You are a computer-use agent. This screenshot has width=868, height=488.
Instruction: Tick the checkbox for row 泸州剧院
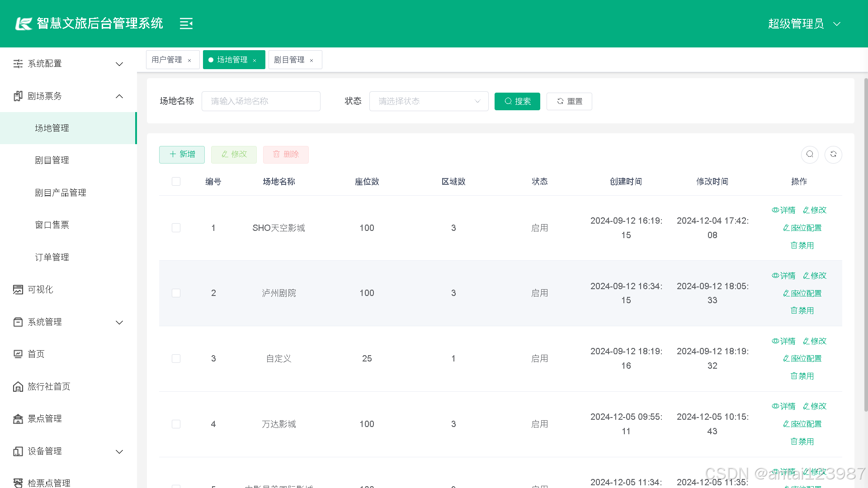(x=176, y=293)
